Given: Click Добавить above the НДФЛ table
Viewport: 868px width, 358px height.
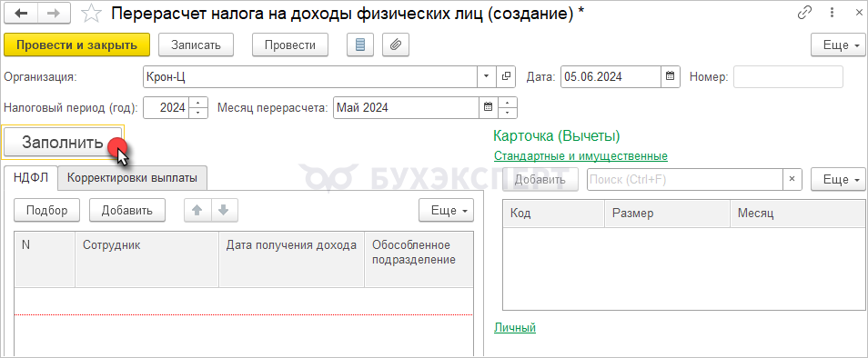Looking at the screenshot, I should [127, 210].
